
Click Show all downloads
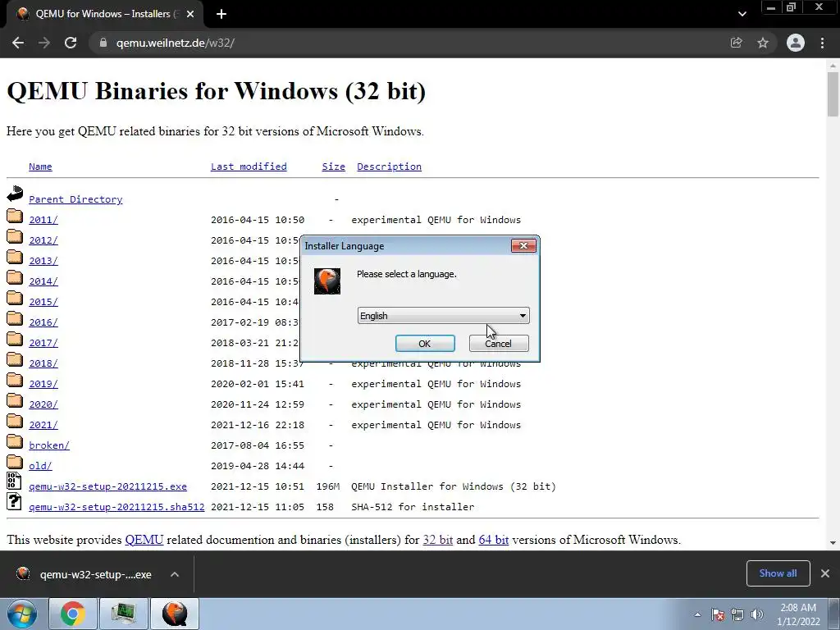coord(778,573)
